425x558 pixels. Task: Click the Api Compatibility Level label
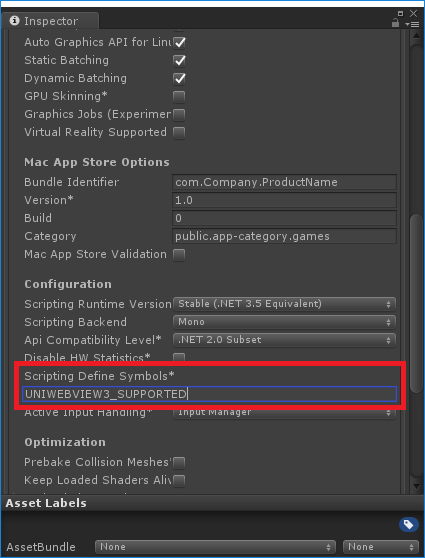tap(93, 340)
